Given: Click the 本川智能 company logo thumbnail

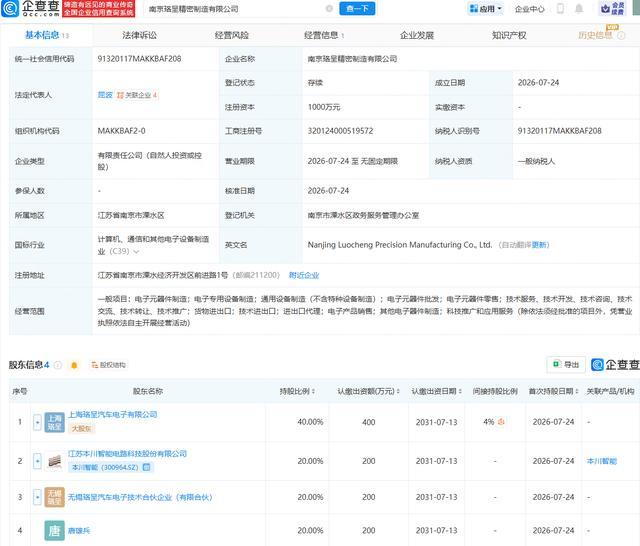Looking at the screenshot, I should tap(54, 461).
